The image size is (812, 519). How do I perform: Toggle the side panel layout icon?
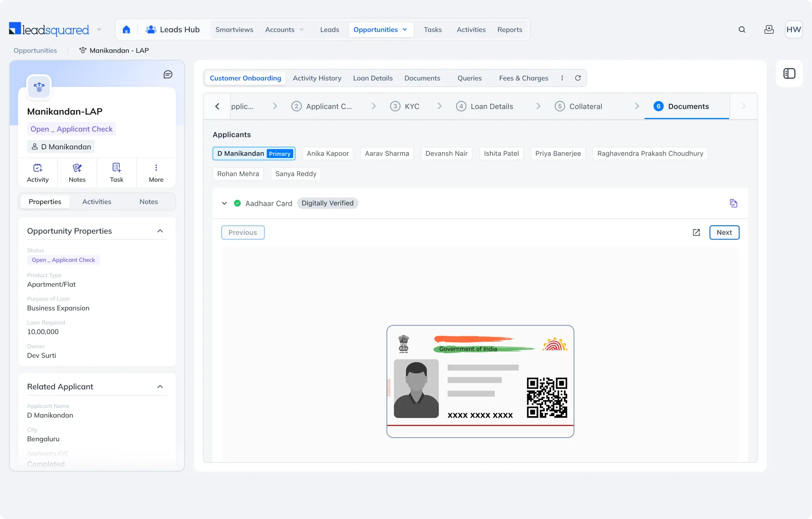click(789, 73)
